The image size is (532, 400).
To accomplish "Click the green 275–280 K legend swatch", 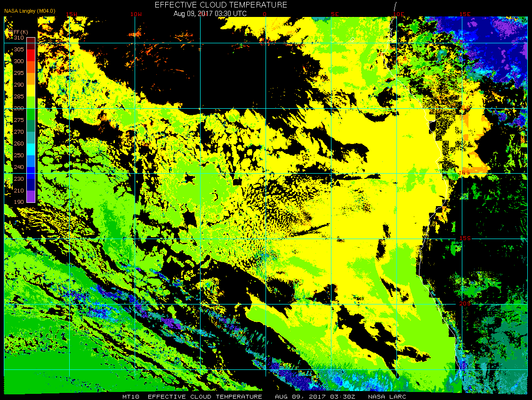I will point(31,114).
